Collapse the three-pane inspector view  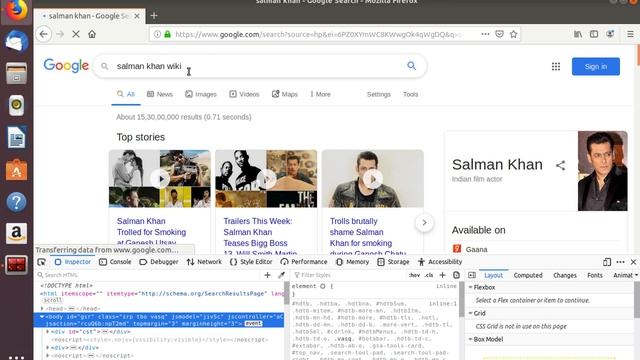[x=472, y=275]
